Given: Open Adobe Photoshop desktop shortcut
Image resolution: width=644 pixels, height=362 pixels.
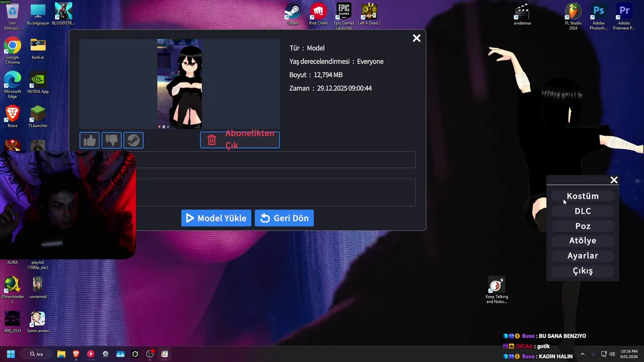Looking at the screenshot, I should 599,16.
